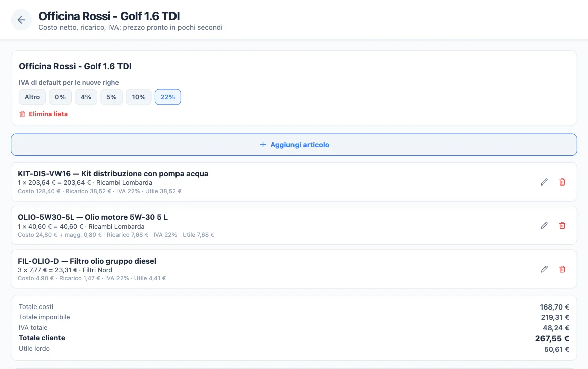Delete the OLIO-5W30-5L item via trash icon
Image resolution: width=588 pixels, height=369 pixels.
tap(562, 225)
